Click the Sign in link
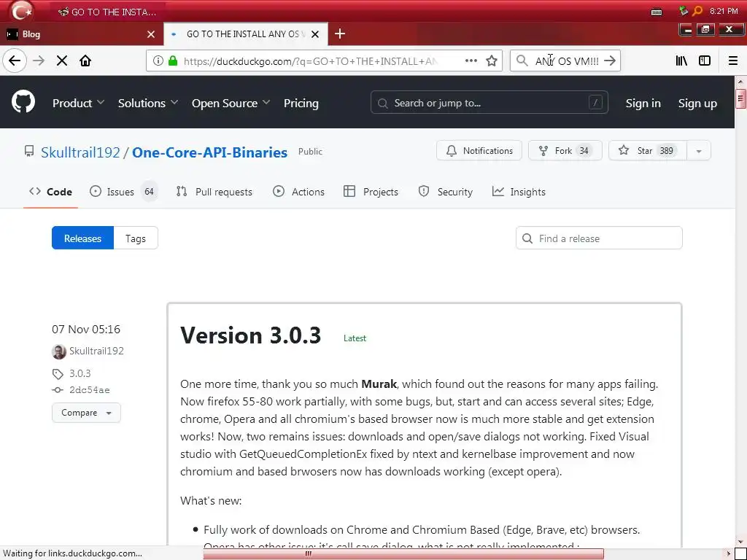Screen dimensions: 747x560 click(643, 104)
